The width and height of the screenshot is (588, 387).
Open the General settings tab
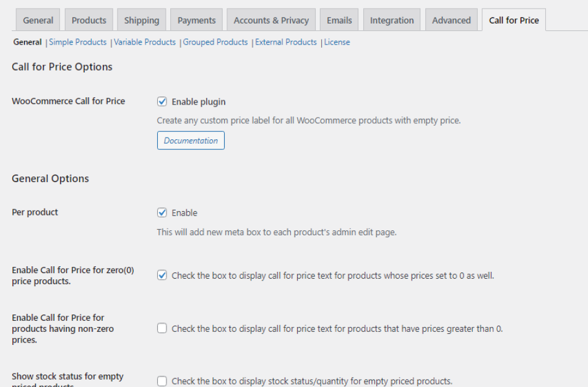click(x=27, y=41)
